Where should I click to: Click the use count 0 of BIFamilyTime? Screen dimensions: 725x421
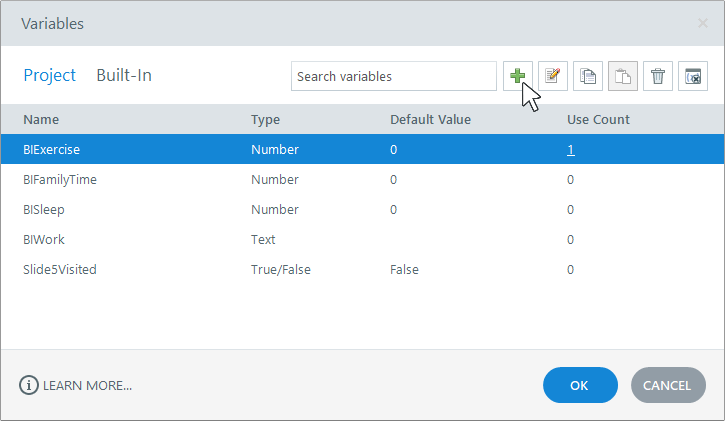pos(571,179)
